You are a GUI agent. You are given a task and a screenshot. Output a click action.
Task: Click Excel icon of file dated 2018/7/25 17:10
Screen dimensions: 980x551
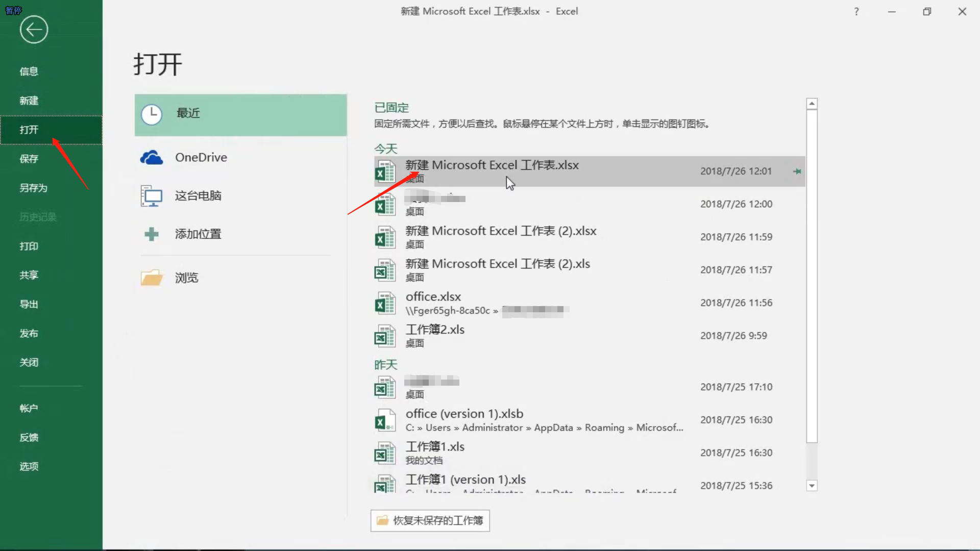point(385,387)
